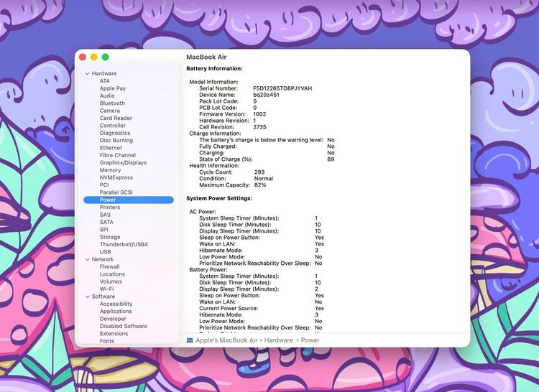Select Memory in the Hardware list
The width and height of the screenshot is (539, 392).
pyautogui.click(x=111, y=170)
